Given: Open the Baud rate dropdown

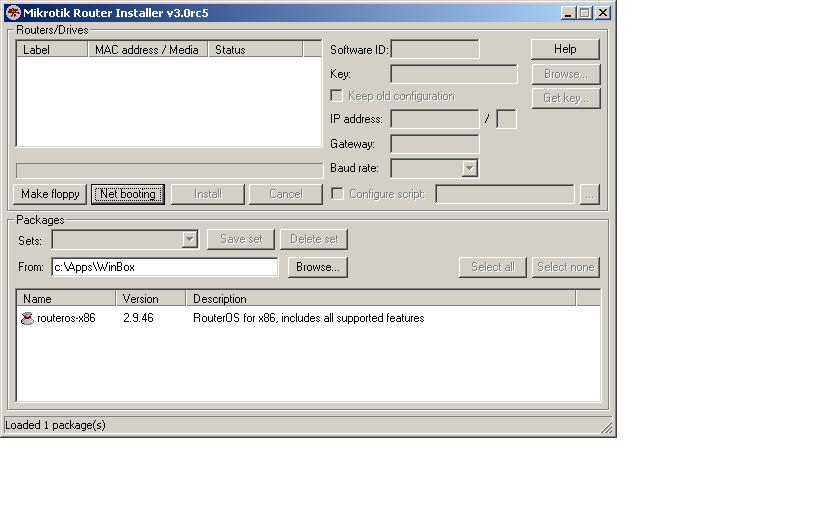Looking at the screenshot, I should click(x=469, y=168).
